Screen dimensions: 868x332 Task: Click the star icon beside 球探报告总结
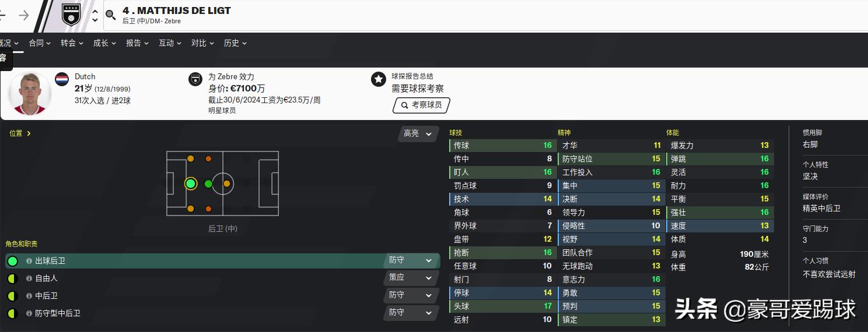tap(379, 79)
